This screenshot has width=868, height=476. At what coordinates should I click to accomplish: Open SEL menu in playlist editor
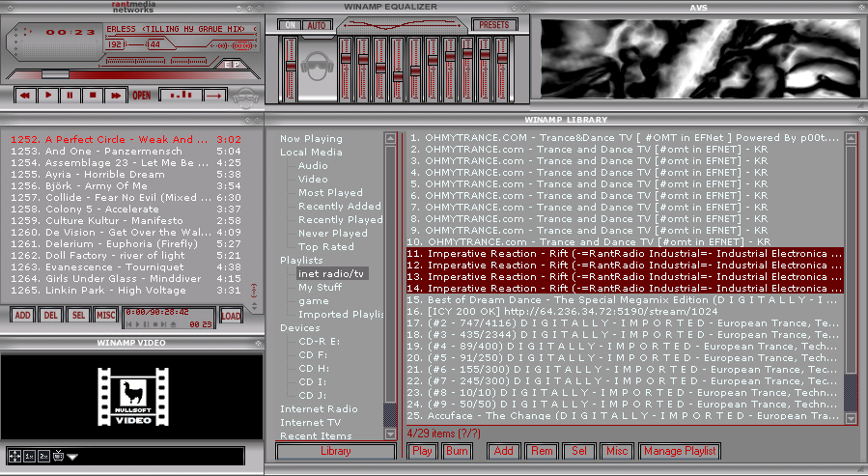point(78,315)
